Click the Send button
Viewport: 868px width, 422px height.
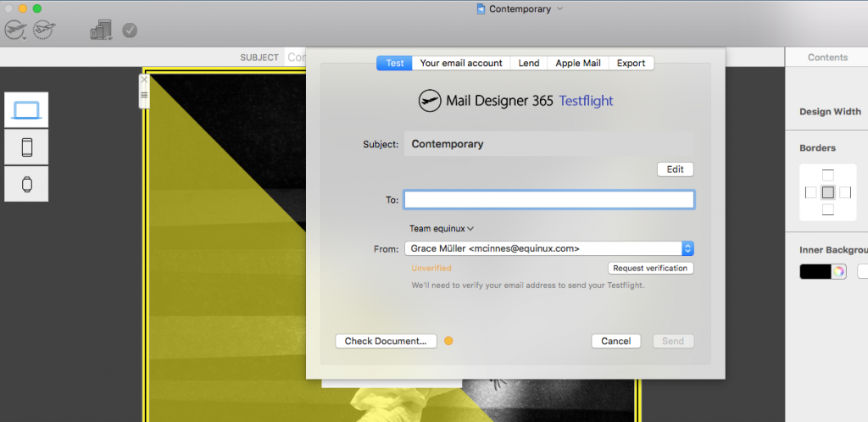(x=673, y=341)
